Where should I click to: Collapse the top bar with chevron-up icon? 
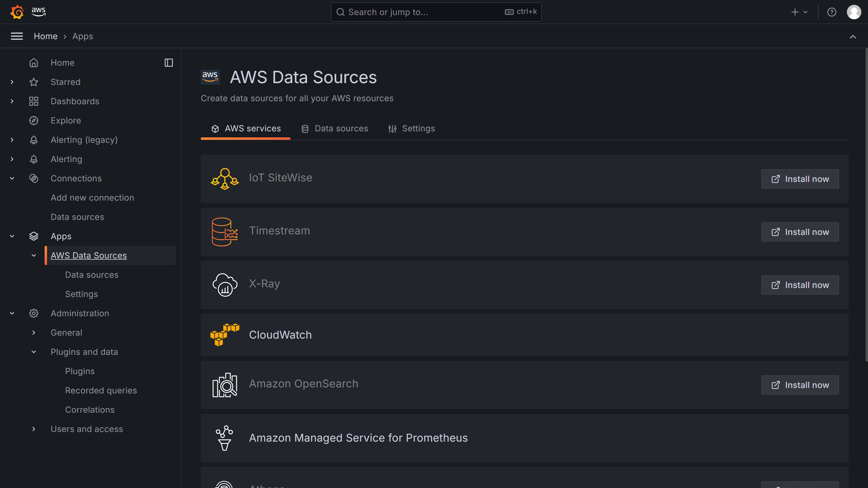(853, 37)
